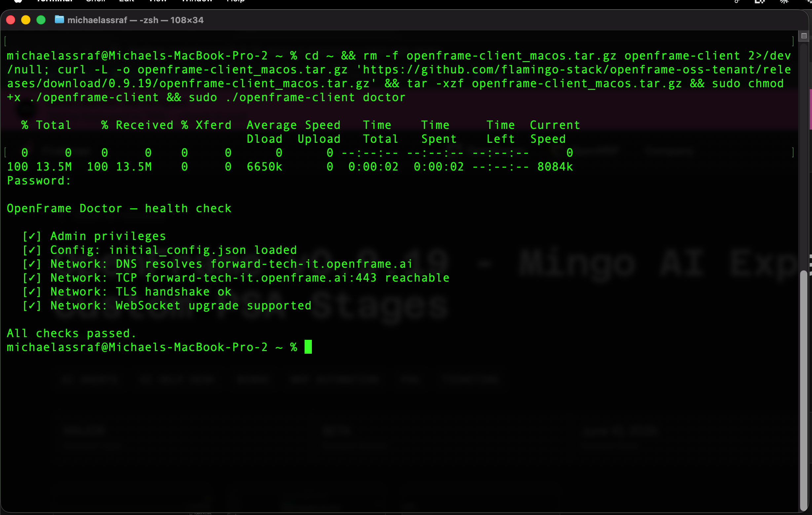
Task: Click '+x ./openframe-client && sudo ./openframe-client doctor' line
Action: pos(206,97)
